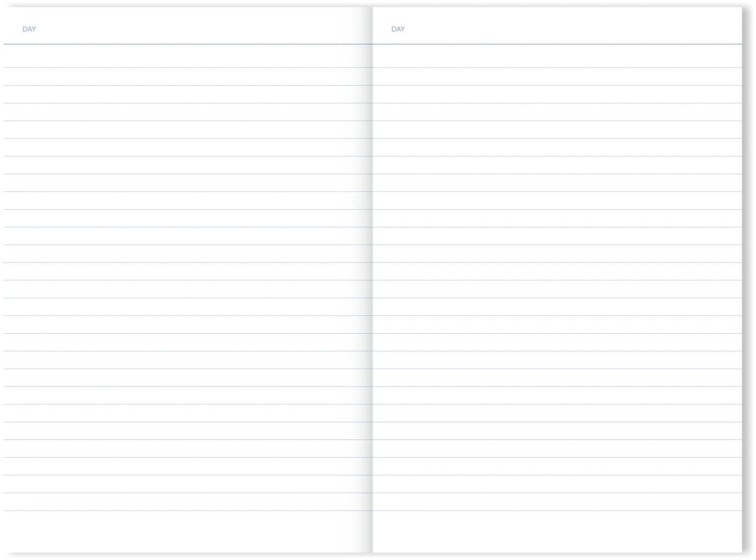756x560 pixels.
Task: Select last ruled row on left page
Action: (x=187, y=502)
